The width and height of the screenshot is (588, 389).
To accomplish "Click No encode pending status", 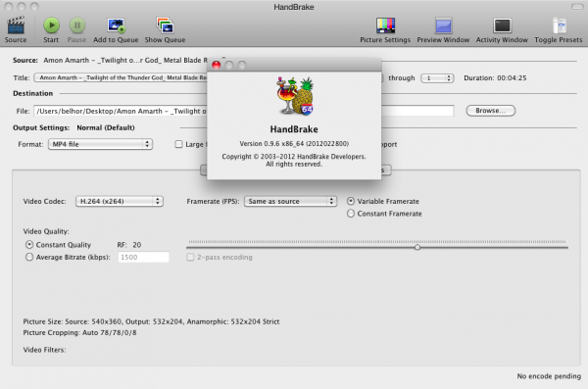I will point(549,376).
